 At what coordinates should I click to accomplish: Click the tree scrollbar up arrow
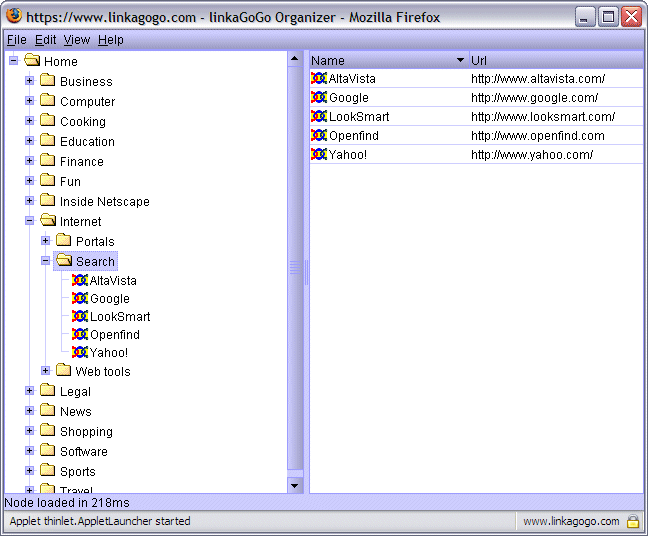click(295, 59)
